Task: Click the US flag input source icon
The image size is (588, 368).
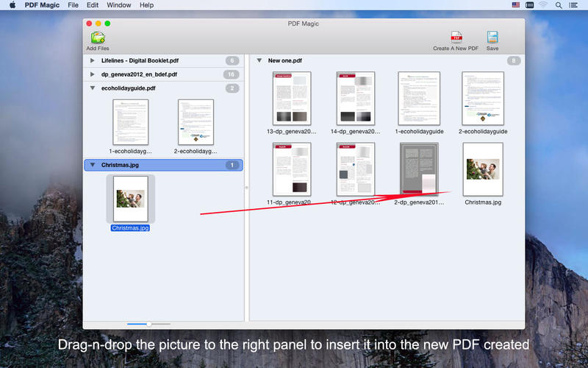Action: click(x=515, y=5)
